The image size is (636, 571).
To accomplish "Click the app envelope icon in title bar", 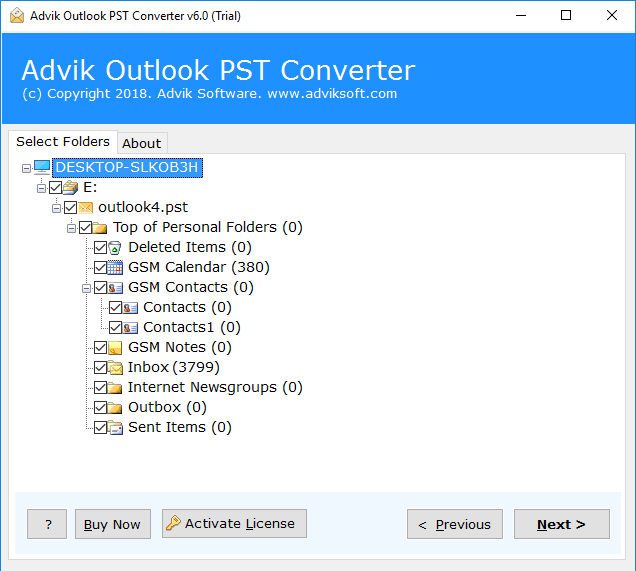I will click(17, 16).
